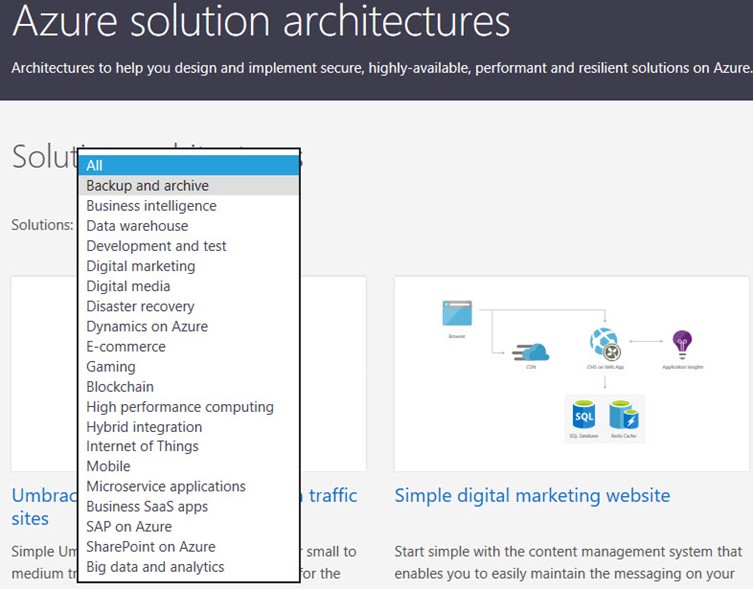The width and height of the screenshot is (753, 589).
Task: Click the 'Solutions:' filter label
Action: 42,225
